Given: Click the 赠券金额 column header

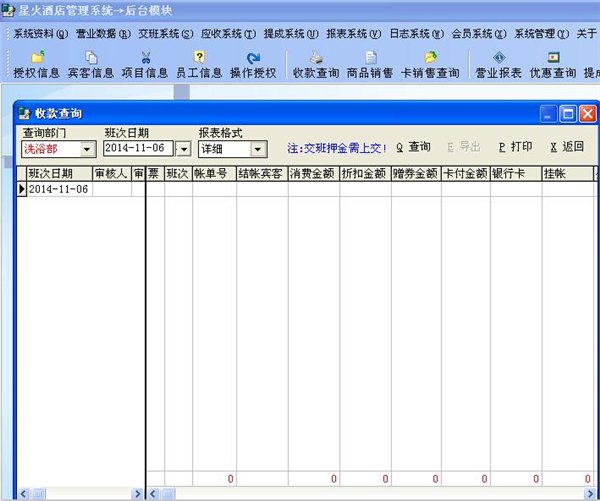Looking at the screenshot, I should coord(416,174).
